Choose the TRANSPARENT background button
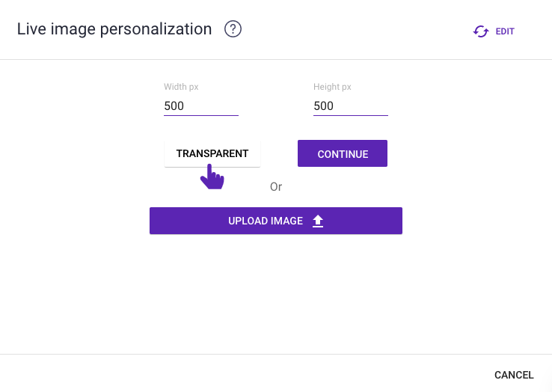Image resolution: width=552 pixels, height=392 pixels. point(212,154)
